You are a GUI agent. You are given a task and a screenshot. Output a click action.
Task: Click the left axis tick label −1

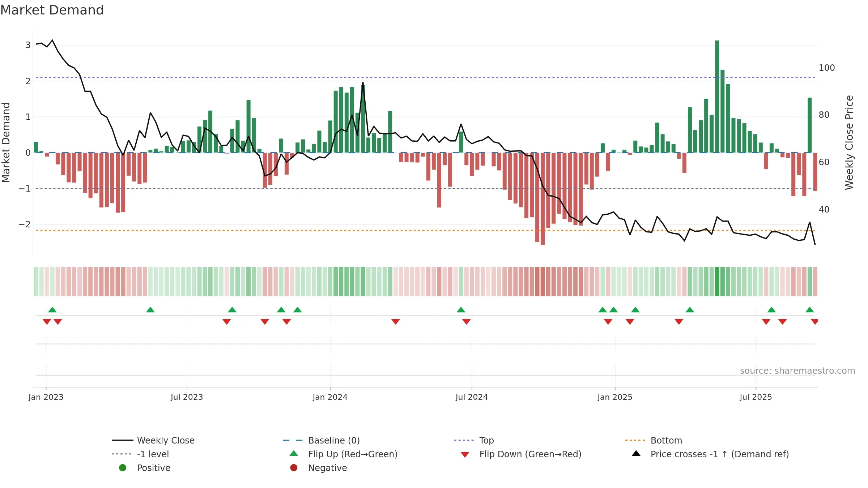pos(25,189)
